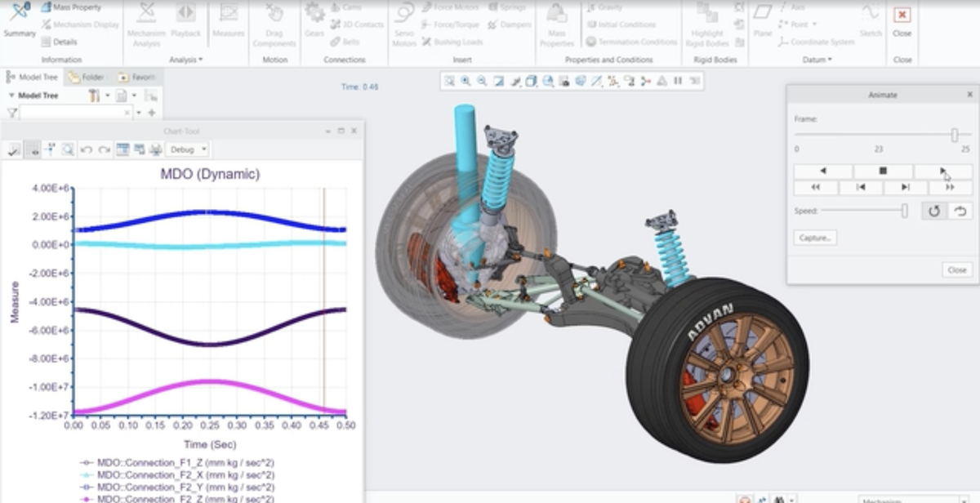Toggle the loop animation button
Image resolution: width=980 pixels, height=503 pixels.
click(934, 211)
